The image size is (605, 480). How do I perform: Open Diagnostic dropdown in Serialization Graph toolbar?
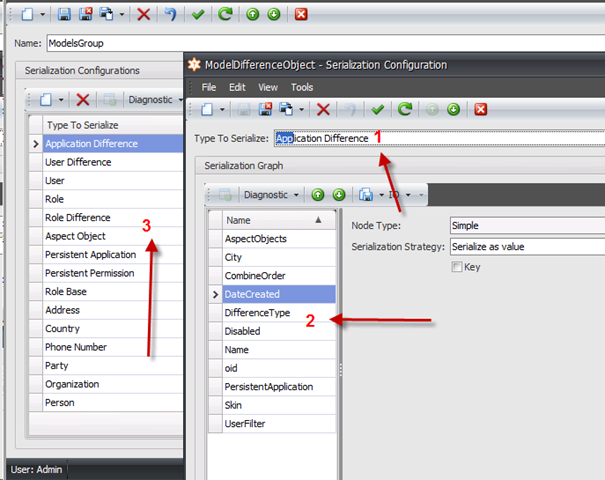[271, 195]
